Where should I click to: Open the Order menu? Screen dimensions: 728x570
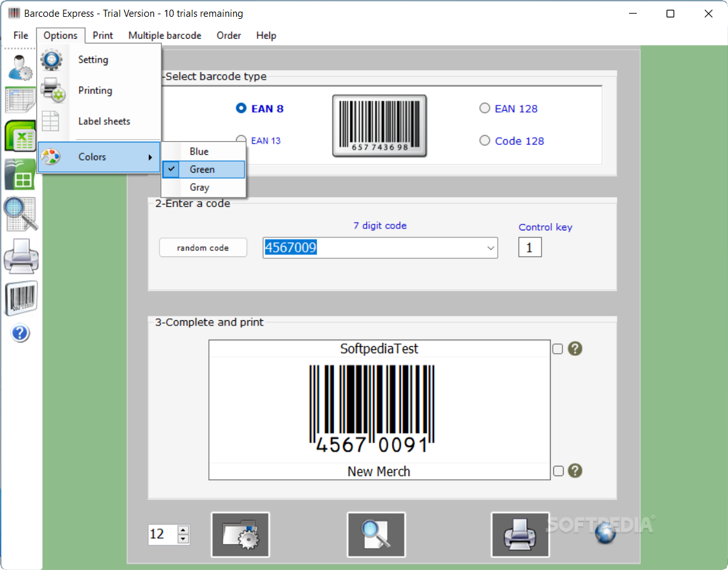click(x=229, y=36)
